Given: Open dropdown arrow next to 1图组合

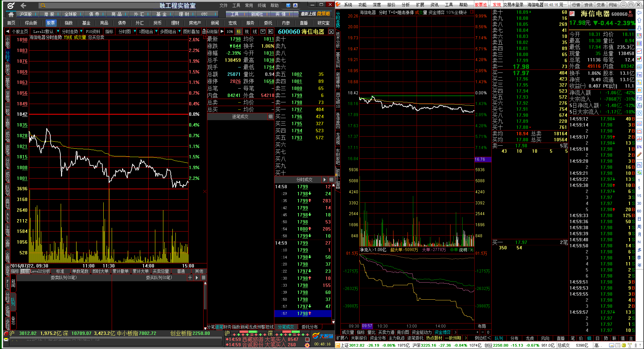Looking at the screenshot, I should pos(156,32).
